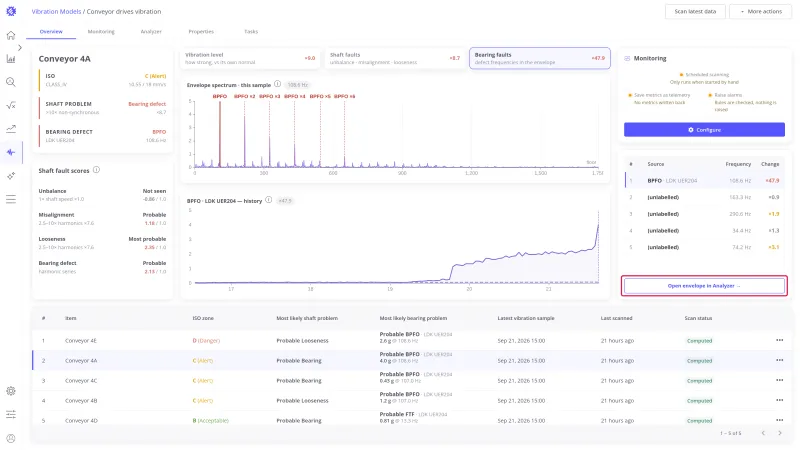
Task: Click the BPFO ×6 spectrum marker
Action: click(344, 96)
